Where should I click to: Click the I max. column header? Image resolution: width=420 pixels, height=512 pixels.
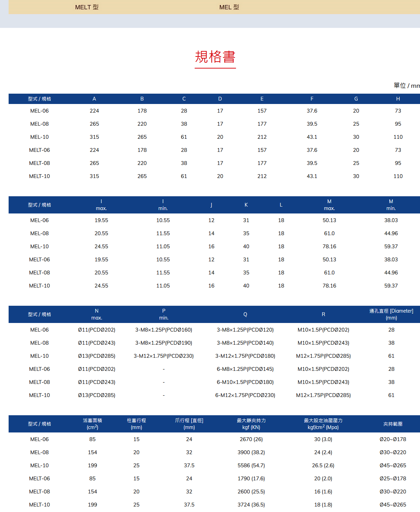pos(101,205)
